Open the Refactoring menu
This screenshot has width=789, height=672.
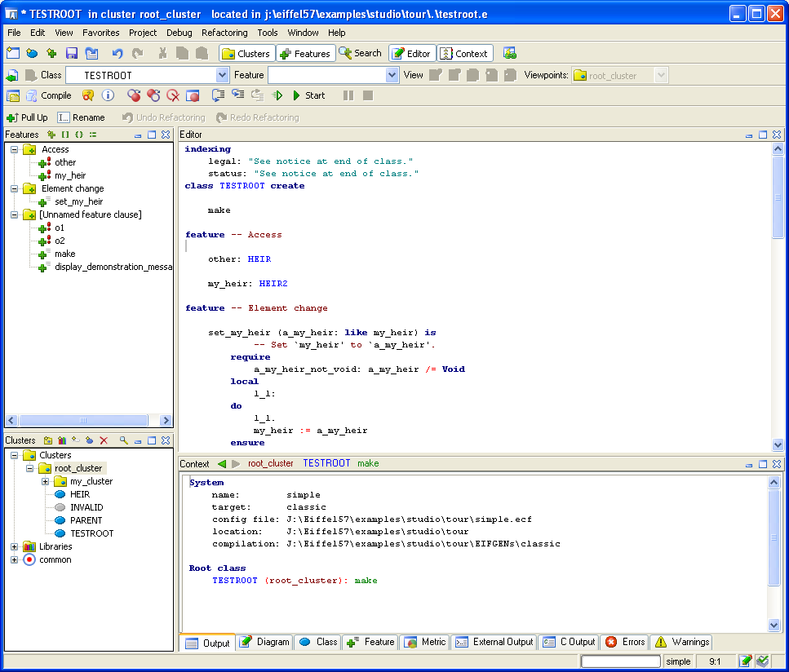pos(224,33)
